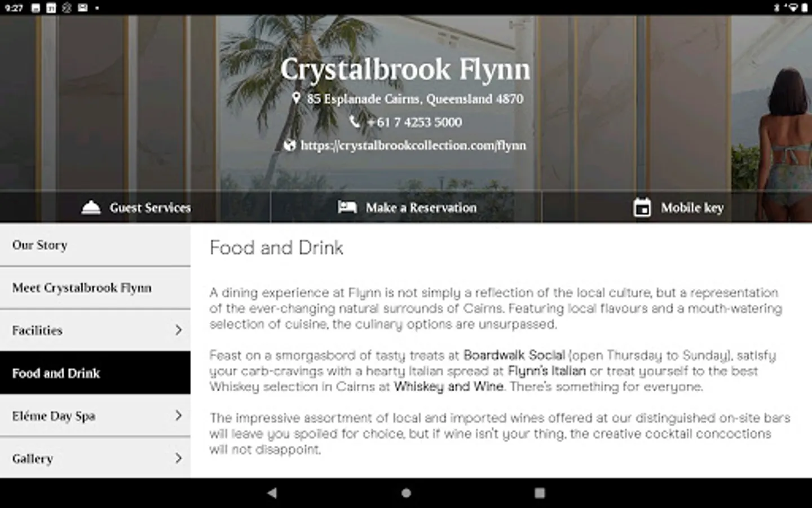Screen dimensions: 812x508
Task: Open Guest Services
Action: coord(135,207)
